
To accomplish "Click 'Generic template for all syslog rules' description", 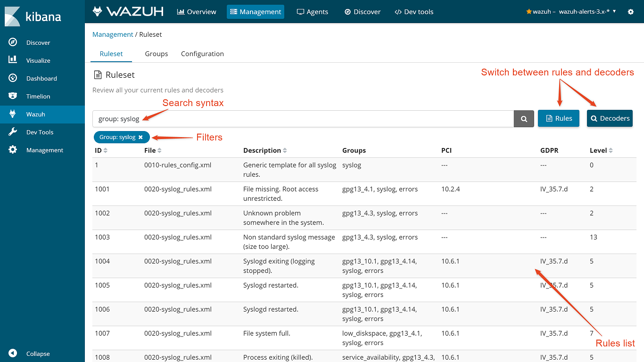I will pyautogui.click(x=289, y=170).
